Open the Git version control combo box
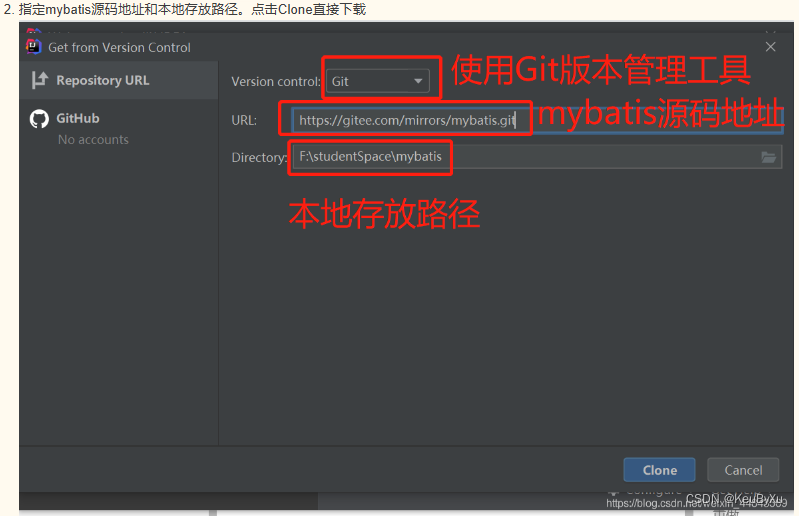The width and height of the screenshot is (799, 516). click(378, 81)
